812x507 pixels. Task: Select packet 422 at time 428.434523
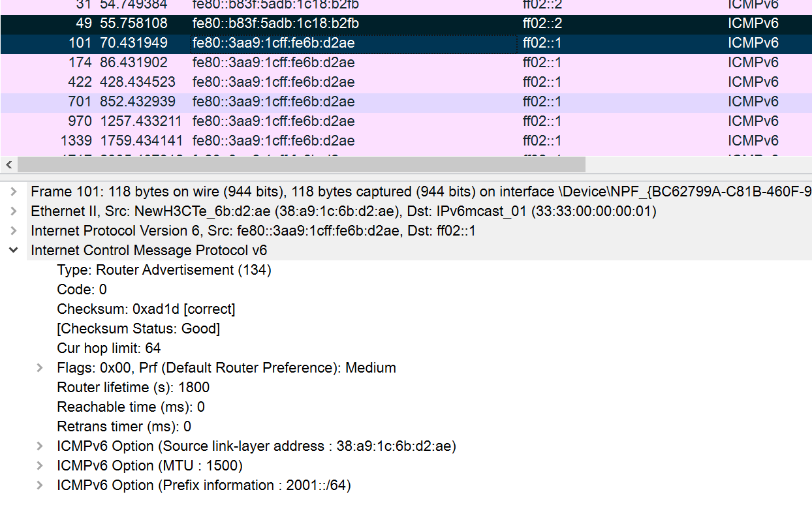[x=274, y=83]
